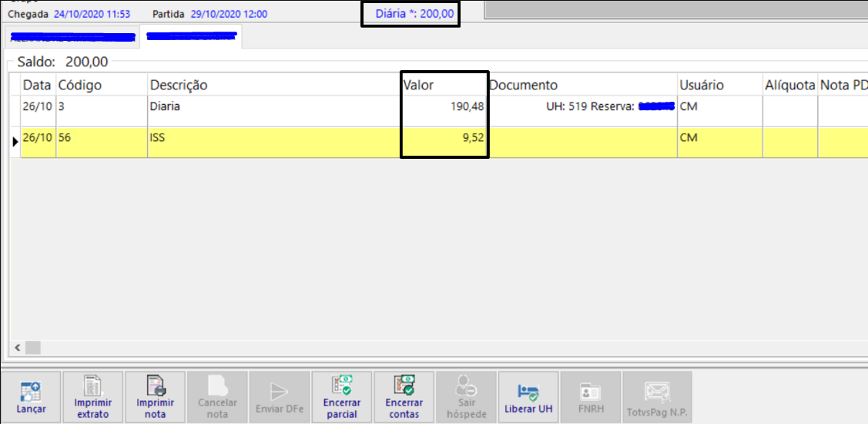This screenshot has height=424, width=868.
Task: Open the FNRH button
Action: click(x=590, y=396)
